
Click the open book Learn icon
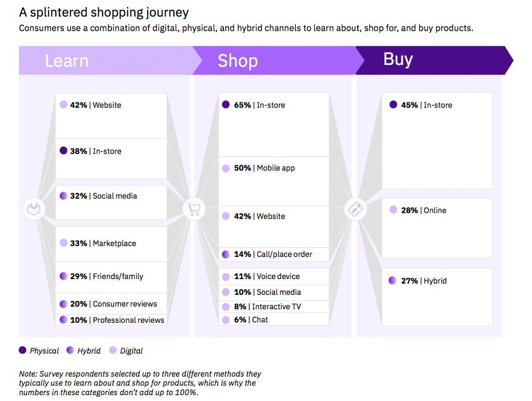34,209
